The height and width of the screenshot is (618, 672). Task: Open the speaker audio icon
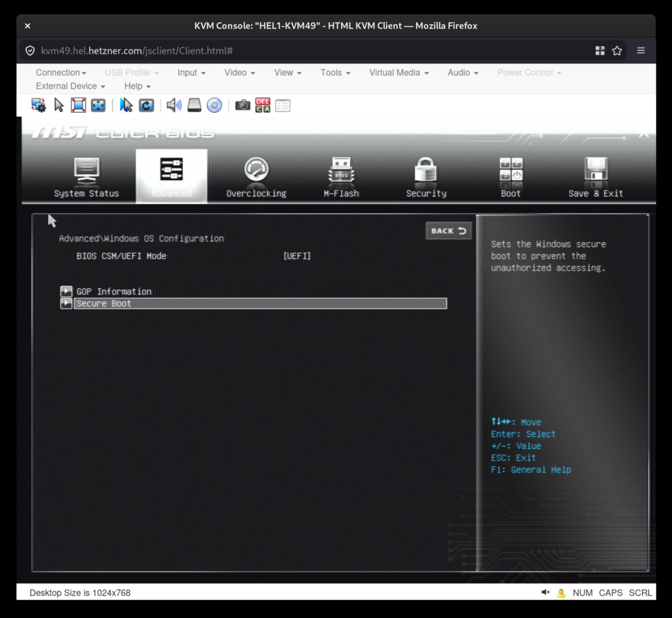point(173,105)
